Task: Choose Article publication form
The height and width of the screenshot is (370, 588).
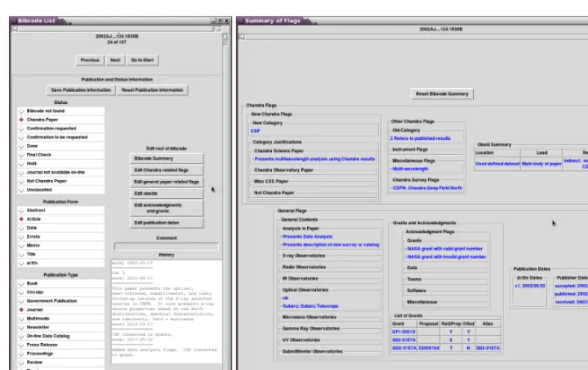Action: tap(61, 219)
